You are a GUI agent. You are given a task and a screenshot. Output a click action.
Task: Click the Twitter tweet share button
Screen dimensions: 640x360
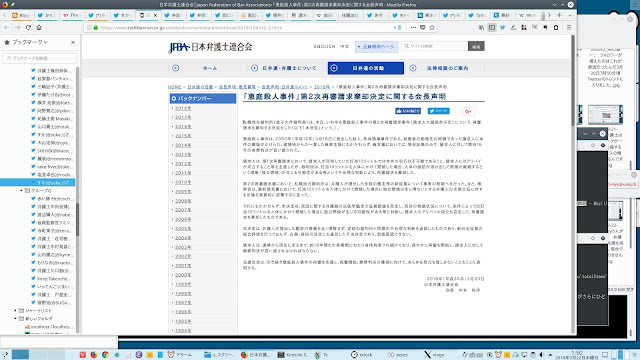tap(438, 111)
